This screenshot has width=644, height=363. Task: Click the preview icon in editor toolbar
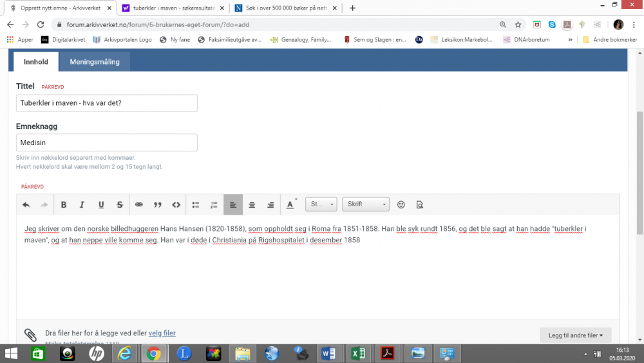(x=419, y=205)
